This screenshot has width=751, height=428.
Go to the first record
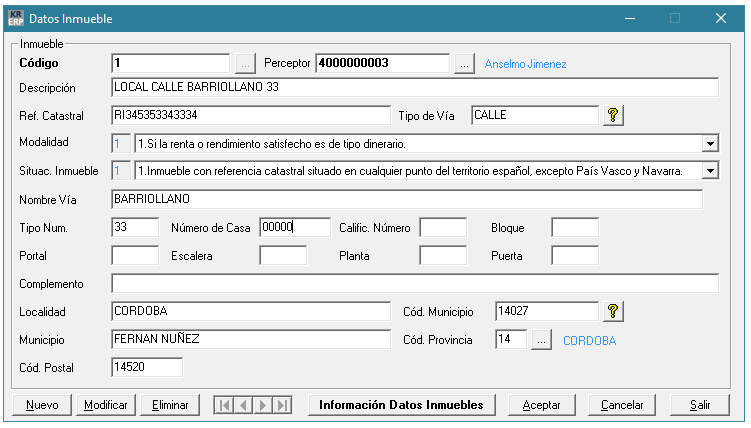pyautogui.click(x=225, y=405)
